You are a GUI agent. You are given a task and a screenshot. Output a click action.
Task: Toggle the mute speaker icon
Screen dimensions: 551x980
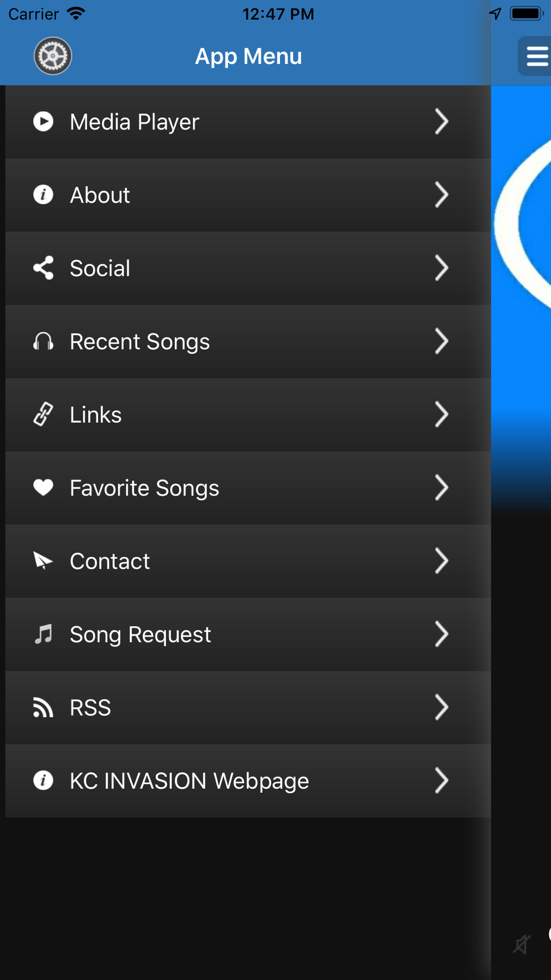tap(521, 944)
